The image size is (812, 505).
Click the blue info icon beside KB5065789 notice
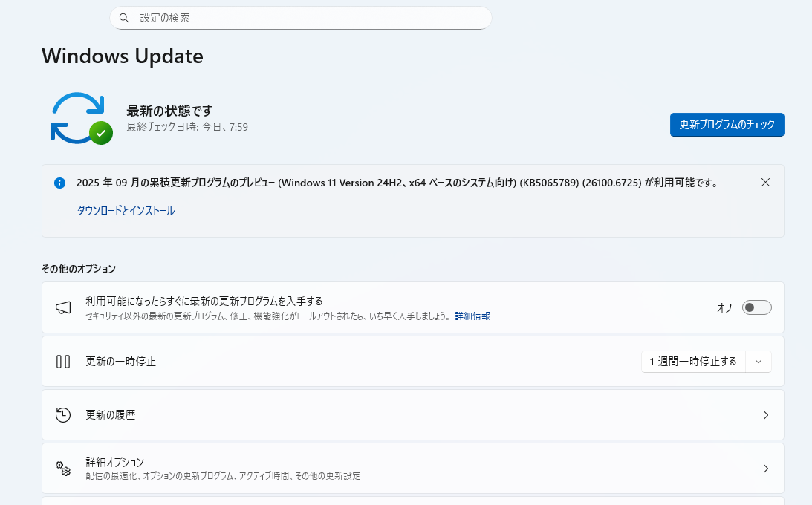(x=60, y=183)
